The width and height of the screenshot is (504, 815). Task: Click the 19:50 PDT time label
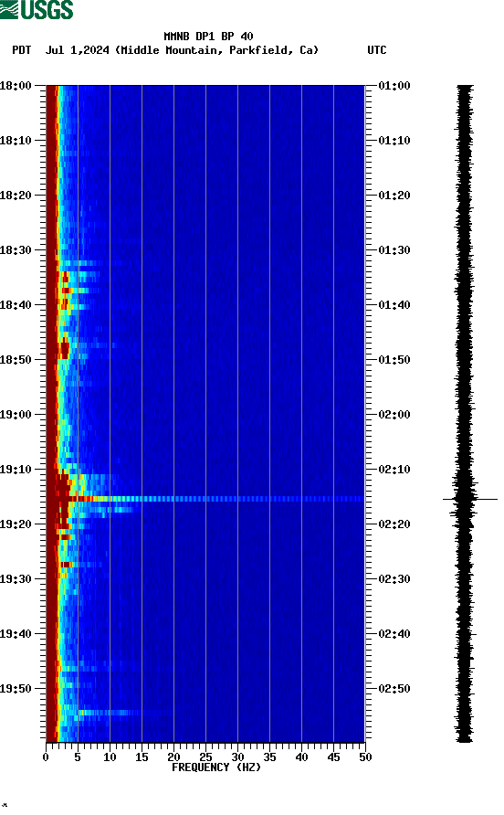[x=16, y=689]
